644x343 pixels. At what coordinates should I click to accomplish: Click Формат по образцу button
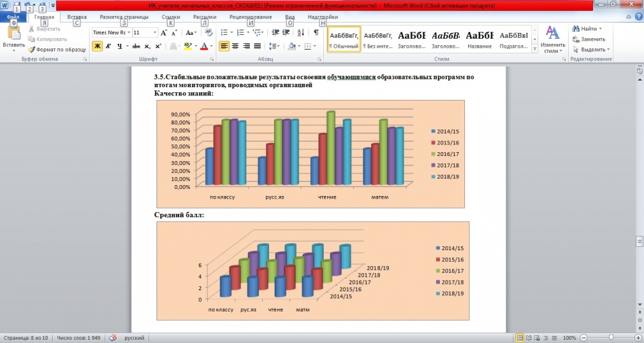[57, 50]
